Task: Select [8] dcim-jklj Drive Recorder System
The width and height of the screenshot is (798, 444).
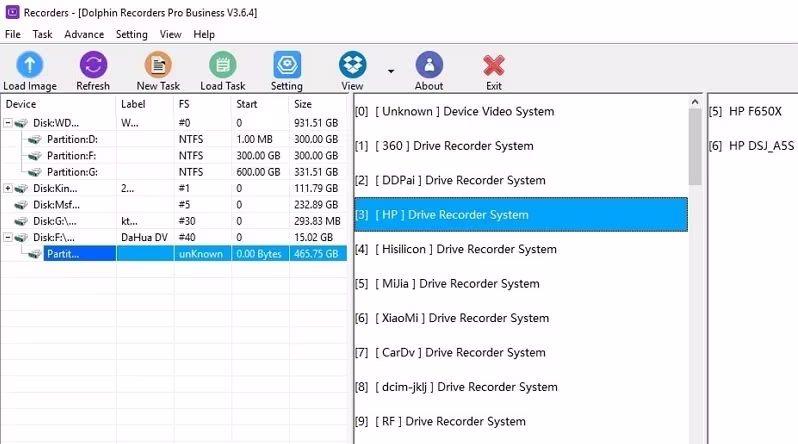Action: pyautogui.click(x=521, y=387)
